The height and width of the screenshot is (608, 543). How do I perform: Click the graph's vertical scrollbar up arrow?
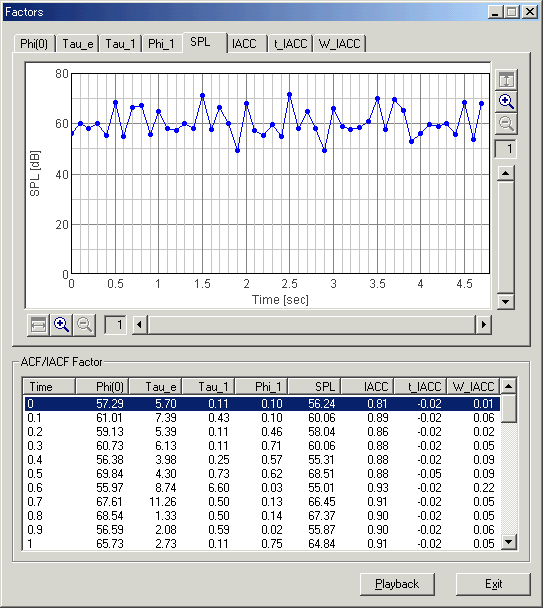505,173
